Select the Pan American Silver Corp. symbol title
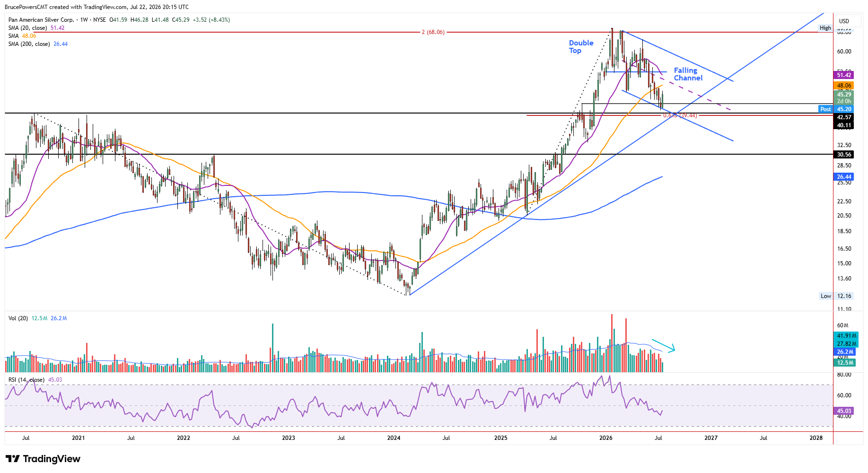 coord(41,20)
